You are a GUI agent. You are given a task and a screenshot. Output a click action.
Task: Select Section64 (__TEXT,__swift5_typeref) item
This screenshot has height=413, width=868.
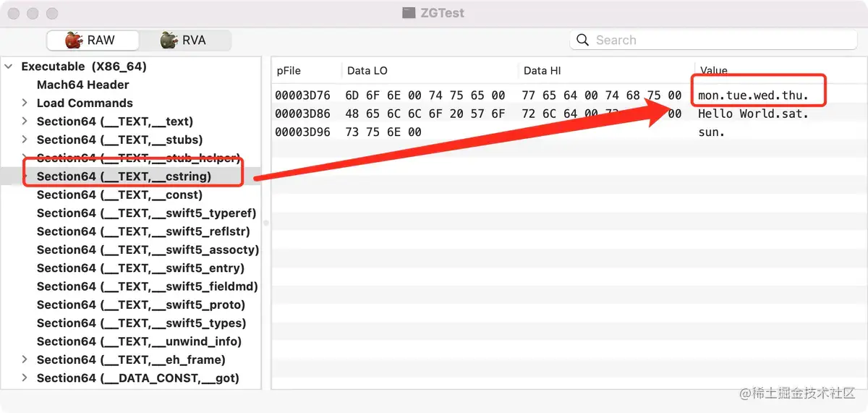[x=146, y=213]
